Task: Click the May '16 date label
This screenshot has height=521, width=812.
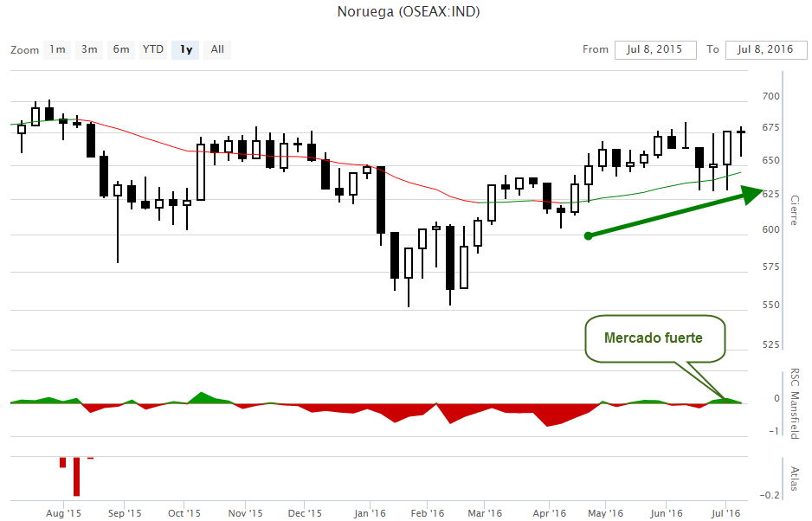Action: tap(605, 513)
